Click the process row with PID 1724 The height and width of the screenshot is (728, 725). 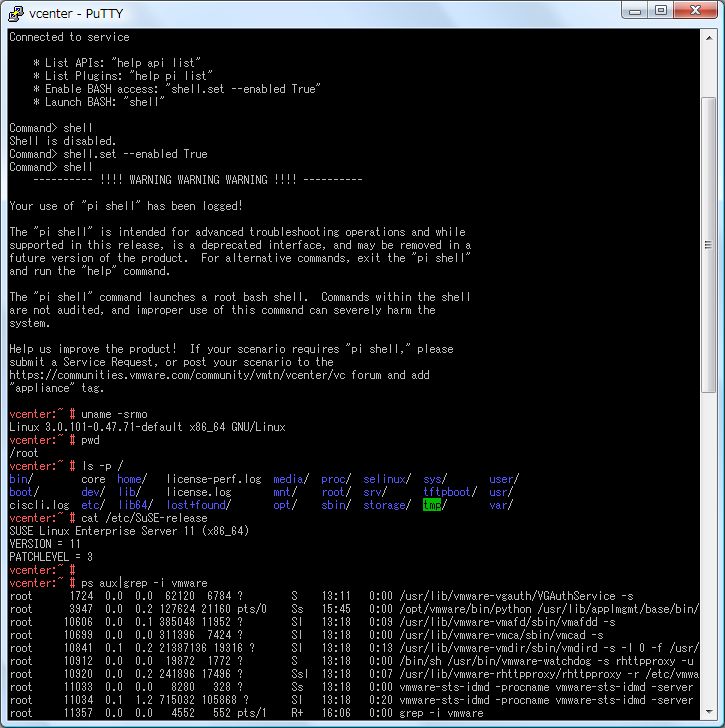pos(321,596)
